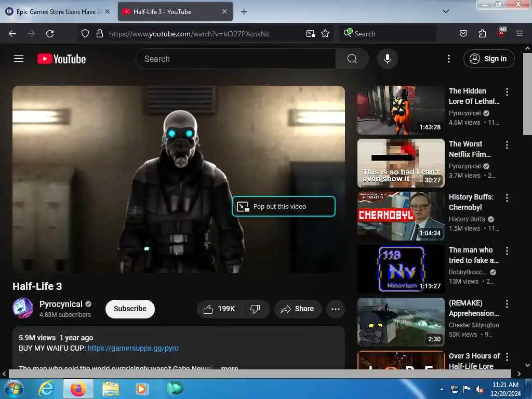Open the Ninovium video thumbnail
532x399 pixels.
pyautogui.click(x=401, y=269)
